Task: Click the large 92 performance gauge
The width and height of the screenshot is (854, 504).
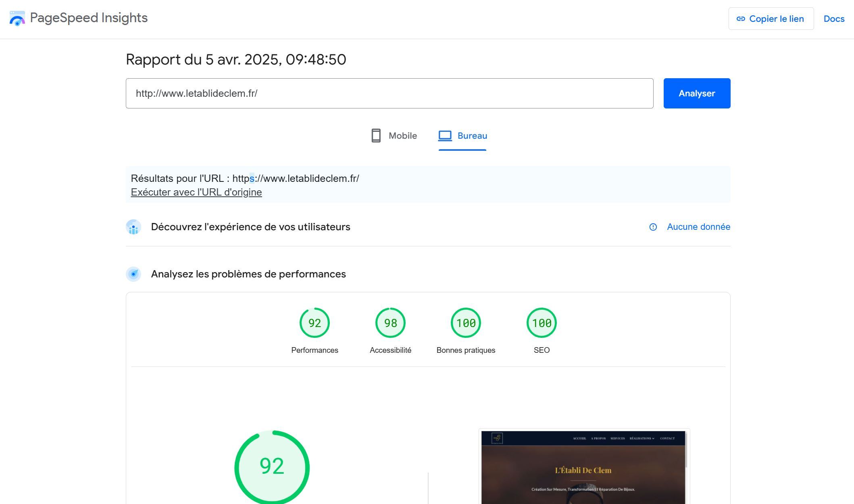Action: tap(272, 467)
